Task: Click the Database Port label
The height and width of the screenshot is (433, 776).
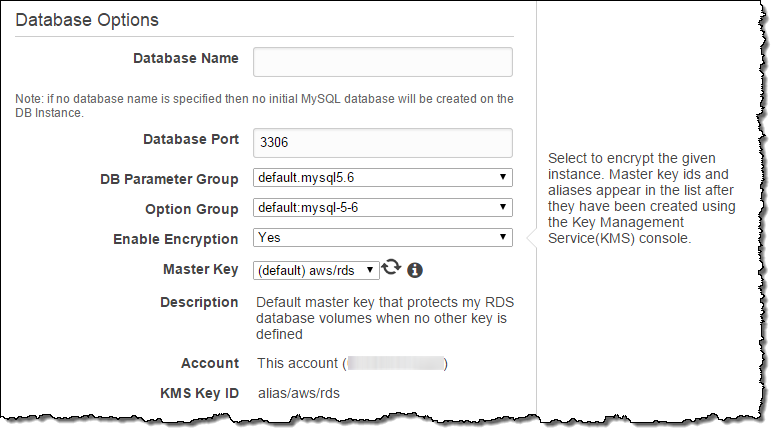Action: (191, 139)
